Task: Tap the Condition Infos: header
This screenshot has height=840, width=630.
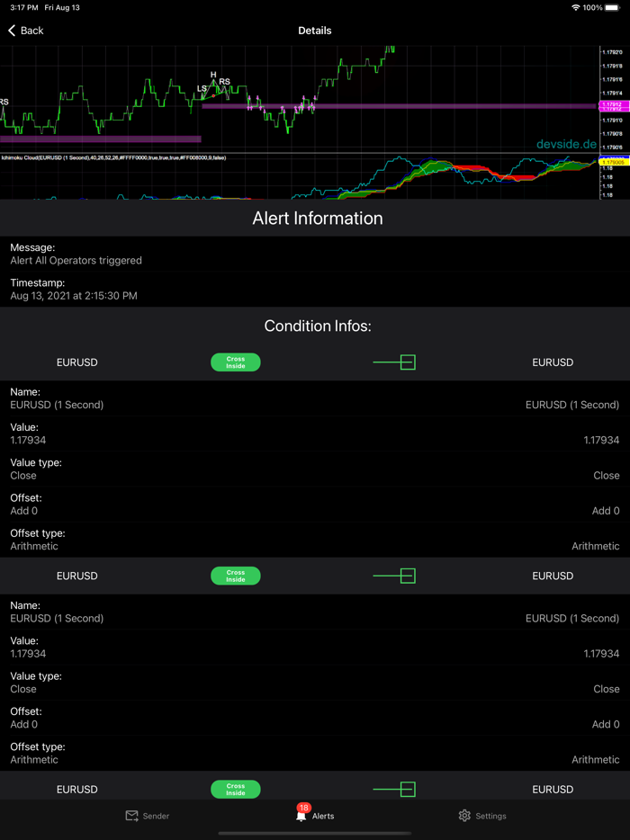Action: (318, 326)
